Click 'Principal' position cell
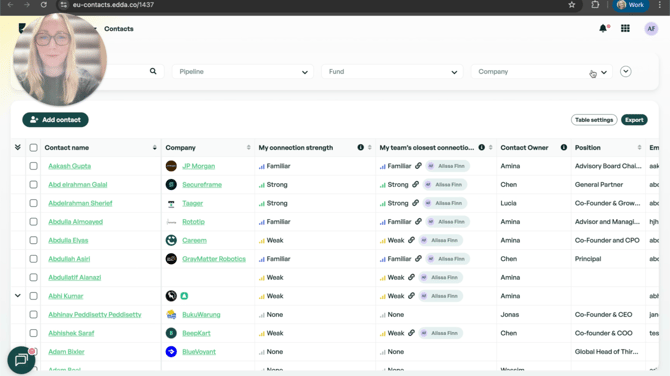670x376 pixels. pyautogui.click(x=588, y=259)
